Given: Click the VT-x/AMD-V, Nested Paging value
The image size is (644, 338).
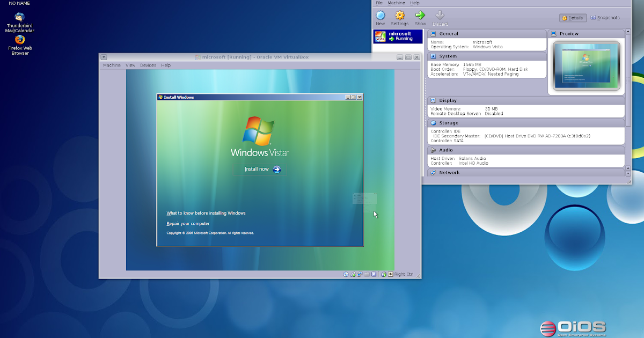Looking at the screenshot, I should 491,74.
